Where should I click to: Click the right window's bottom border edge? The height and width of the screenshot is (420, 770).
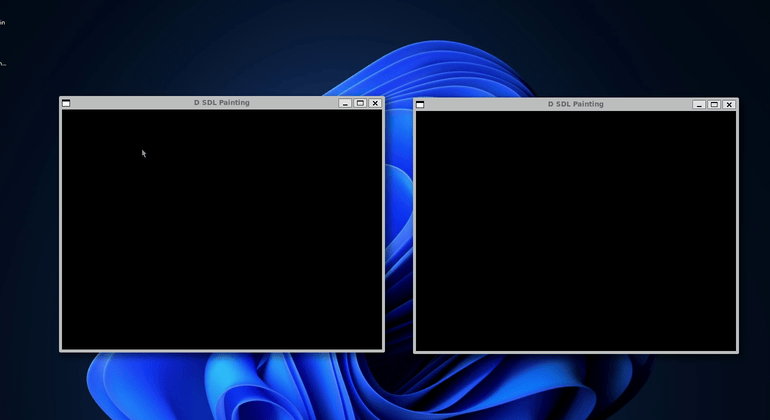575,352
